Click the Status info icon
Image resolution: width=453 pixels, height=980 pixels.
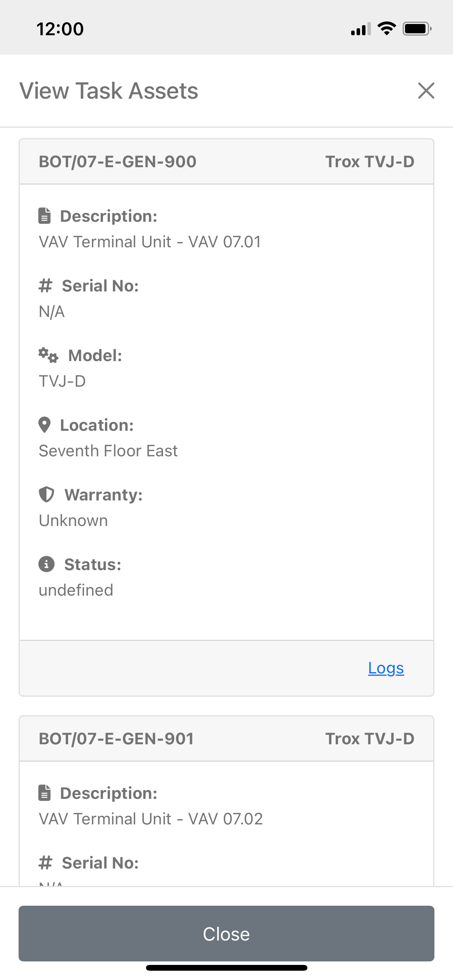pyautogui.click(x=46, y=564)
